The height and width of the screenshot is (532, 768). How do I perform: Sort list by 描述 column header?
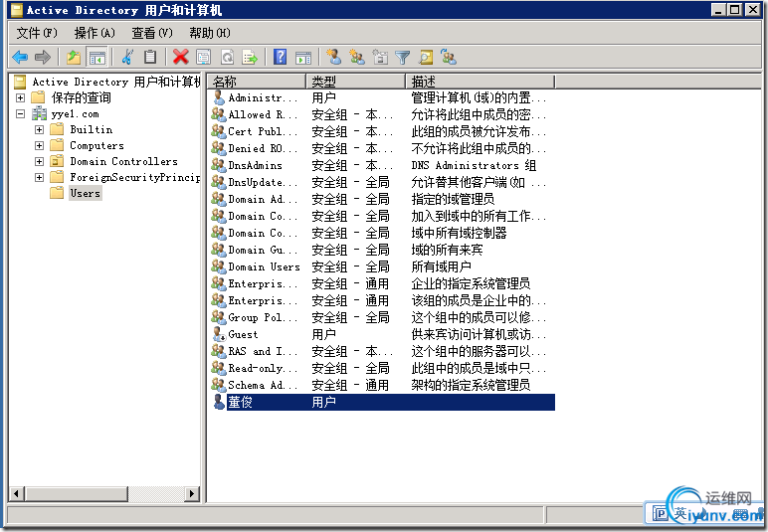point(480,82)
